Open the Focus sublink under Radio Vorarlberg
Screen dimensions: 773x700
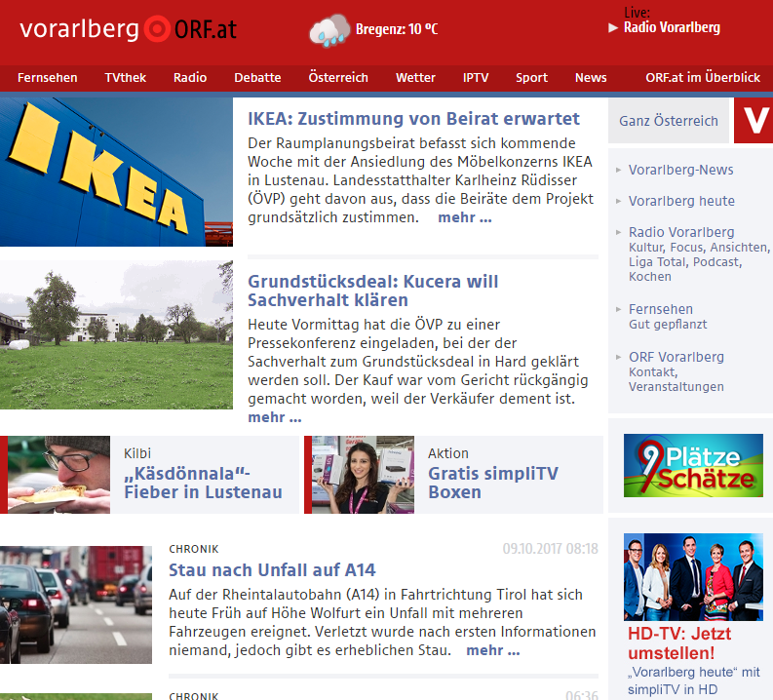pos(687,248)
